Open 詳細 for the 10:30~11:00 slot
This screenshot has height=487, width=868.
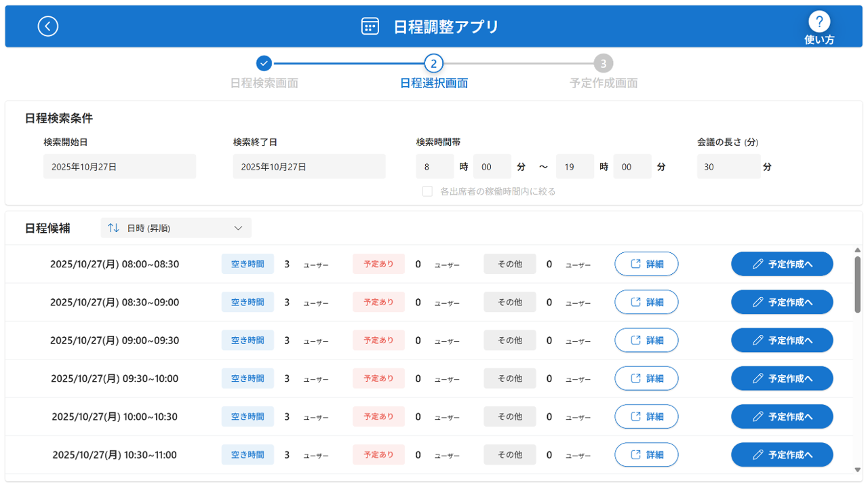click(646, 454)
